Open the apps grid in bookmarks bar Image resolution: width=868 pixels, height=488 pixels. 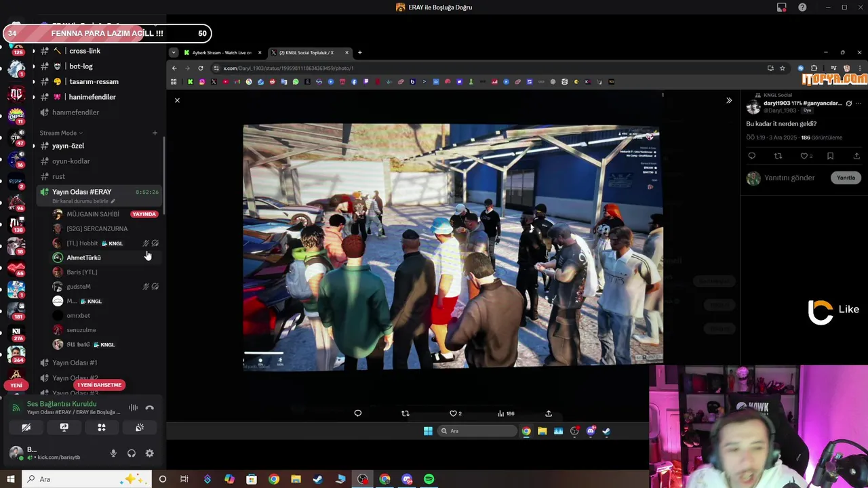point(174,82)
